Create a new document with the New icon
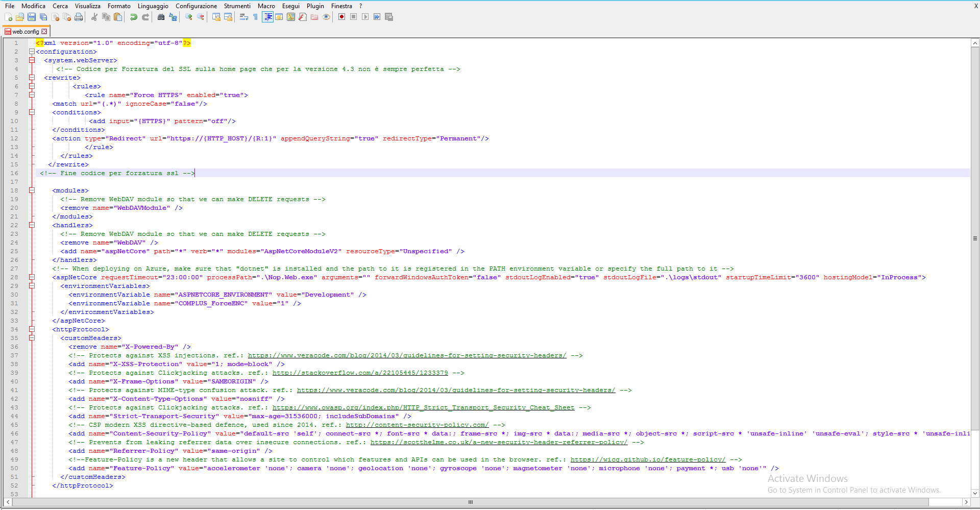 coord(8,17)
